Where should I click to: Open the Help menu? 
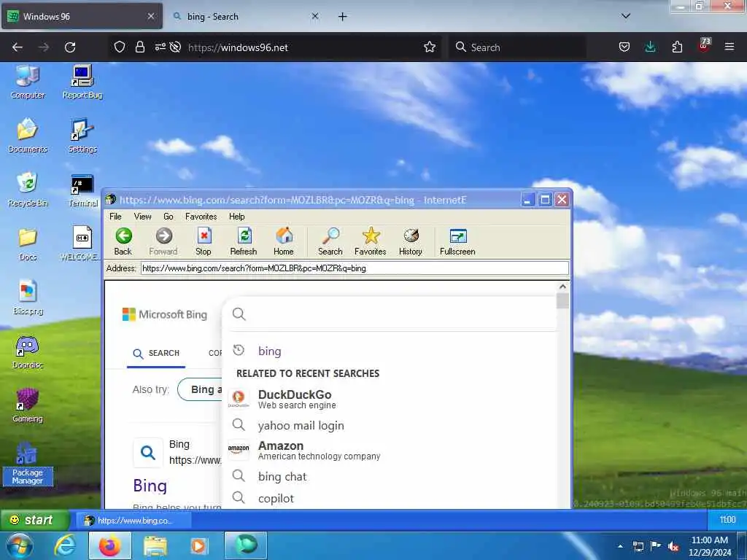237,216
